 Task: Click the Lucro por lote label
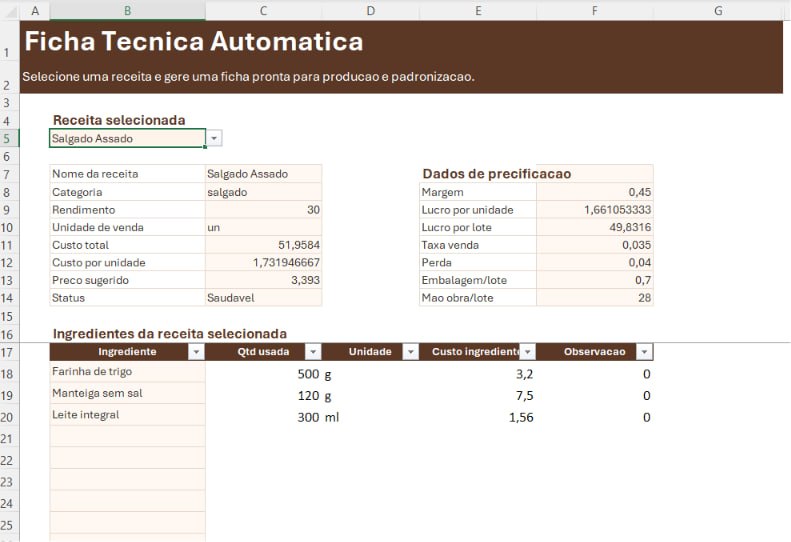click(x=478, y=227)
